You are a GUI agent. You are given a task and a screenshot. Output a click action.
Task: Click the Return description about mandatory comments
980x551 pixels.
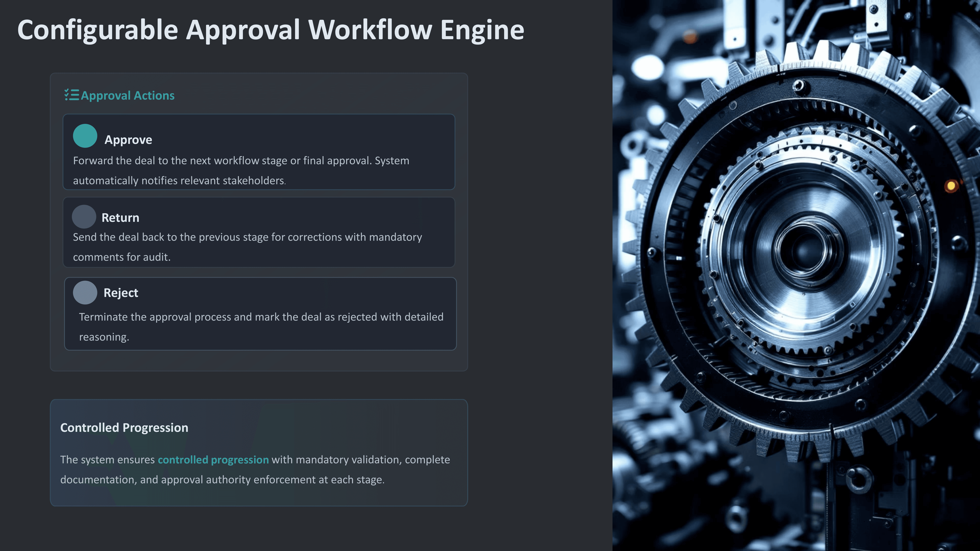pos(247,247)
